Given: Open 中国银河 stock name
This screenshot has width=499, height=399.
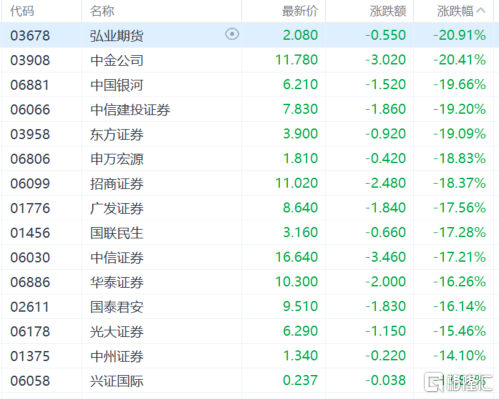Looking at the screenshot, I should (117, 85).
